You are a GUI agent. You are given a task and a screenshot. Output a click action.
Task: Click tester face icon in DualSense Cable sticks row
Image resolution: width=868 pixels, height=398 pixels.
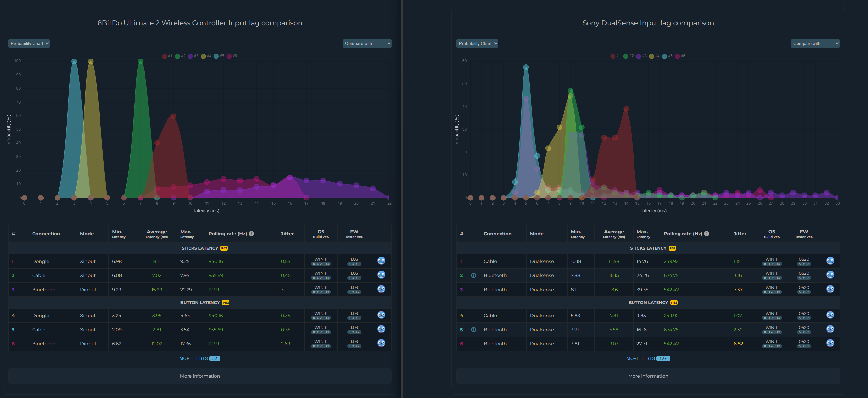(x=830, y=261)
